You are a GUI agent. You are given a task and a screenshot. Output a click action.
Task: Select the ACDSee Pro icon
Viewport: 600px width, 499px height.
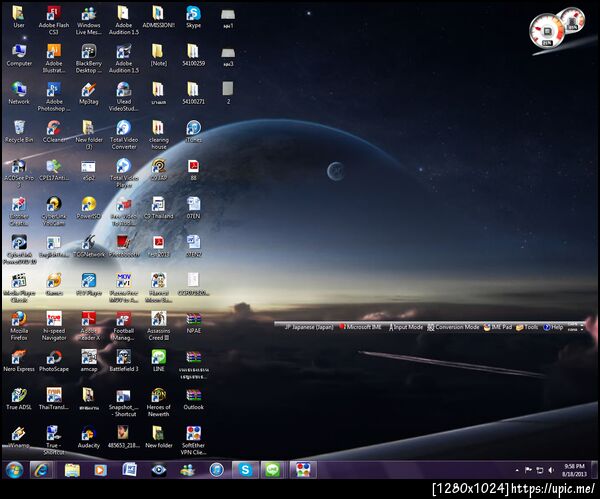point(19,173)
